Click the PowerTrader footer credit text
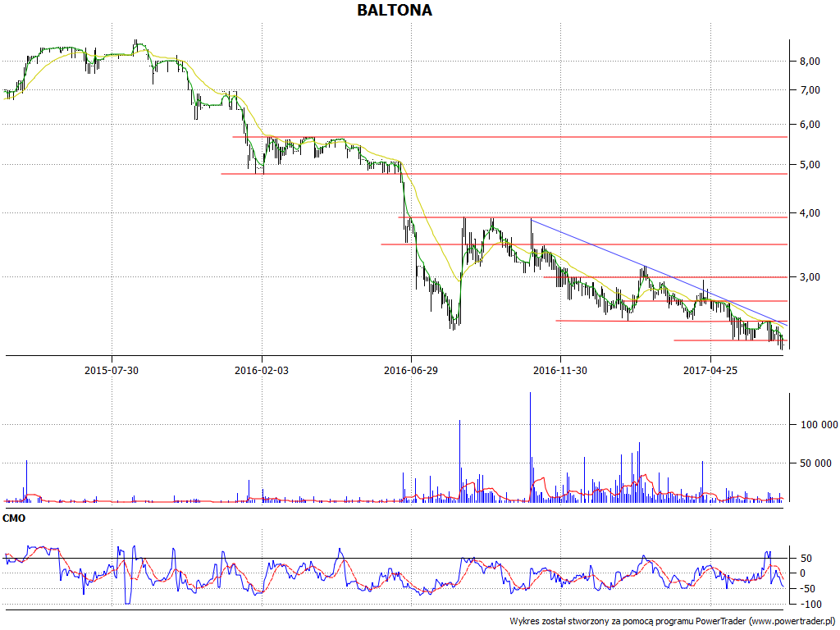 673,622
